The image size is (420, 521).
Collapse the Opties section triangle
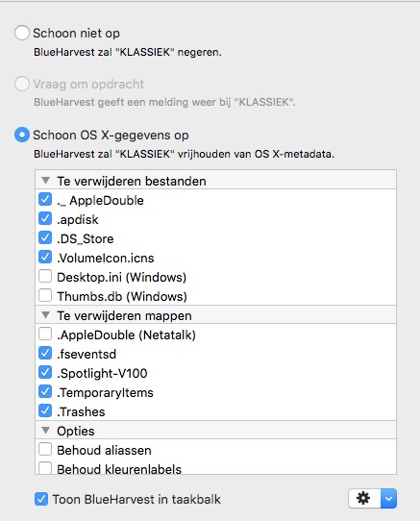45,431
